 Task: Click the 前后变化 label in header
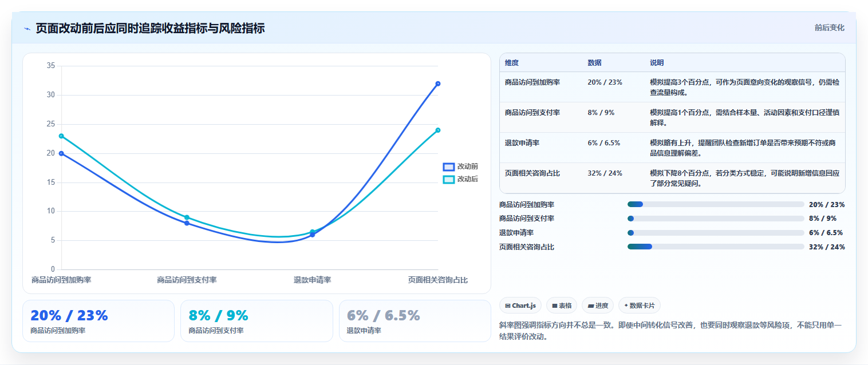(829, 28)
